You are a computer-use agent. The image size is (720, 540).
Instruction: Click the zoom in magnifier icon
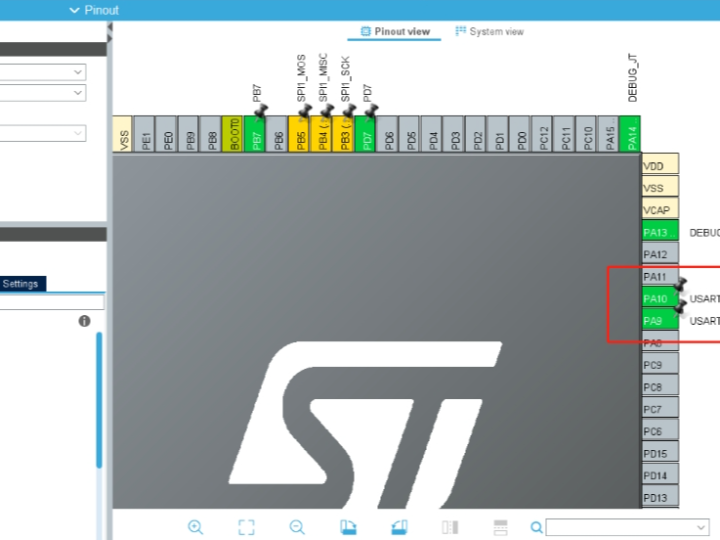tap(195, 527)
